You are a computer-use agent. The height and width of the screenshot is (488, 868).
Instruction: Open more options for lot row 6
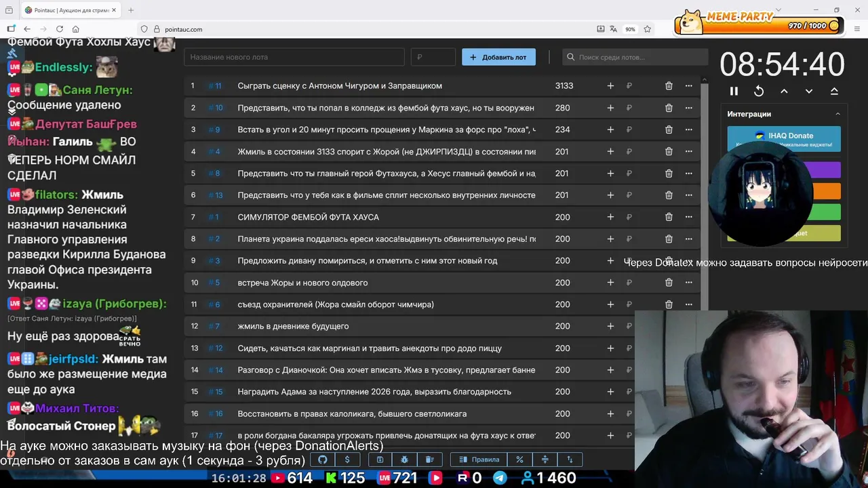689,195
